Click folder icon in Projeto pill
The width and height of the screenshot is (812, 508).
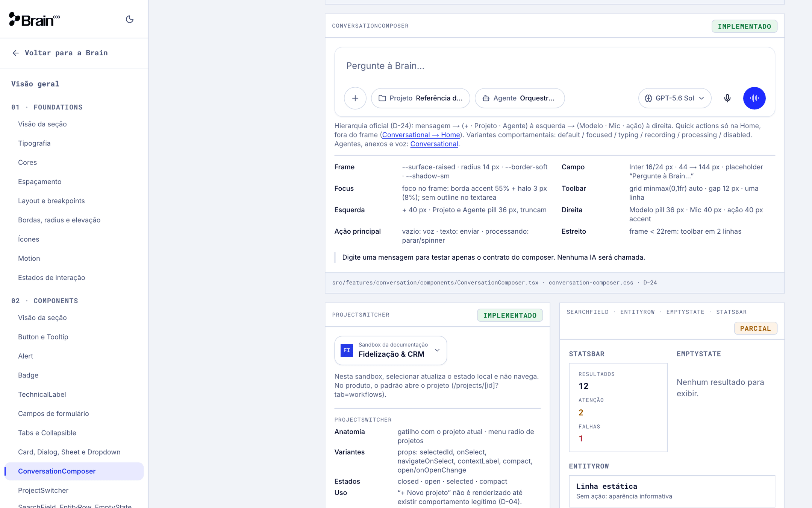382,98
